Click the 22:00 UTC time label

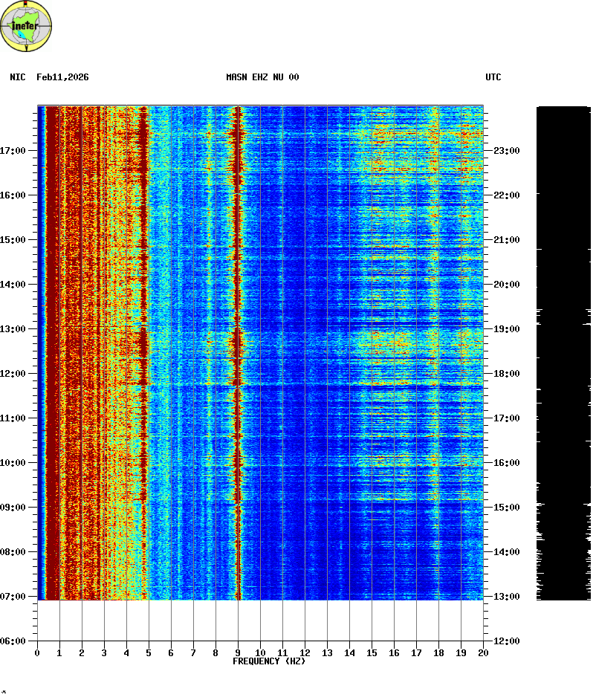505,195
